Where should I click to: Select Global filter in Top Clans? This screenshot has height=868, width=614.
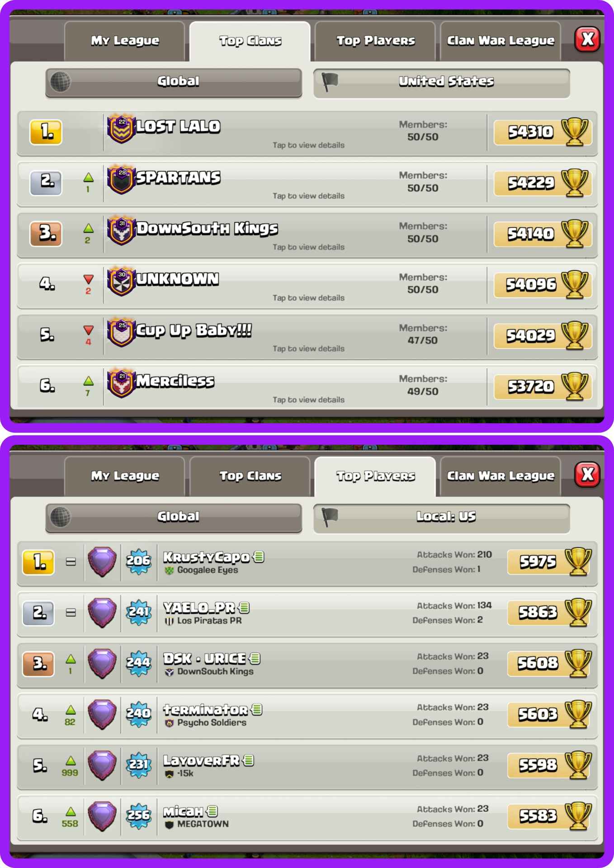click(174, 82)
